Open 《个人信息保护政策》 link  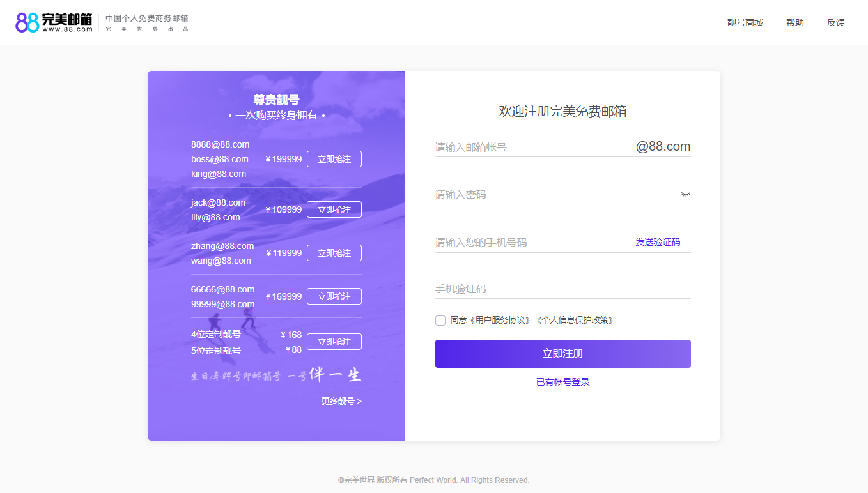coord(575,321)
